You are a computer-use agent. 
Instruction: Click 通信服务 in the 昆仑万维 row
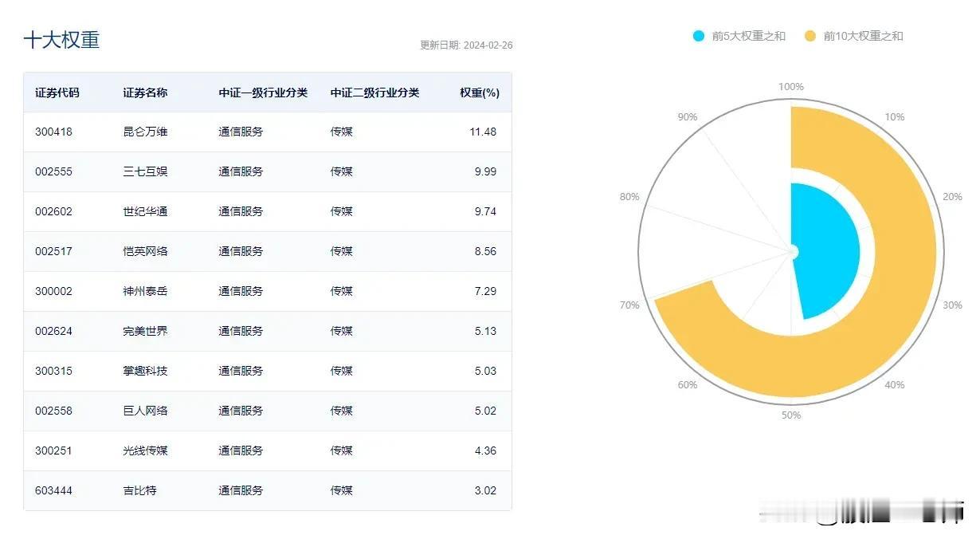[x=241, y=132]
